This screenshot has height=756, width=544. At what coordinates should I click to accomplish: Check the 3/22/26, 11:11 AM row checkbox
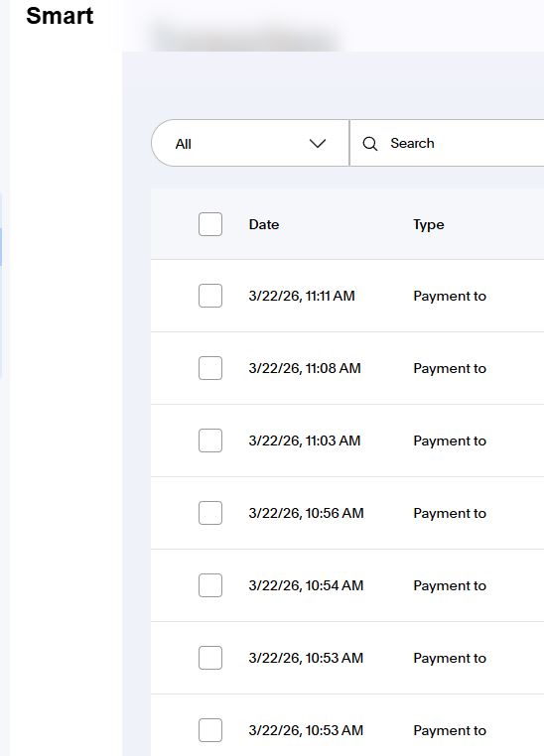[210, 296]
